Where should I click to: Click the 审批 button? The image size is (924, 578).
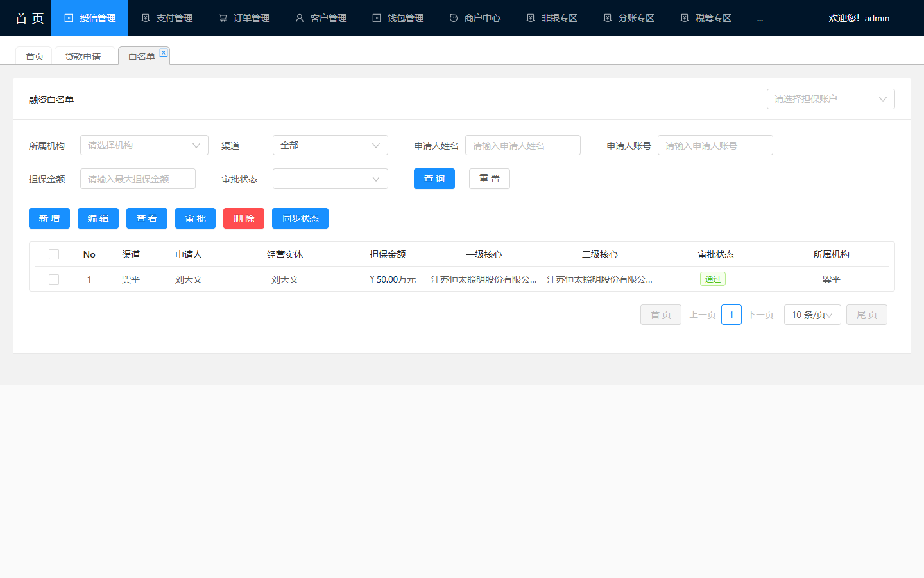[x=195, y=218]
